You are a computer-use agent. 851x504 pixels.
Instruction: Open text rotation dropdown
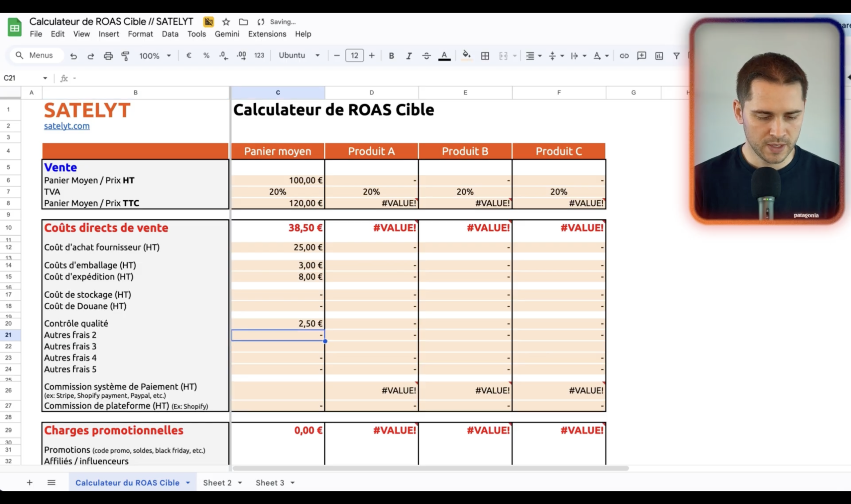601,56
